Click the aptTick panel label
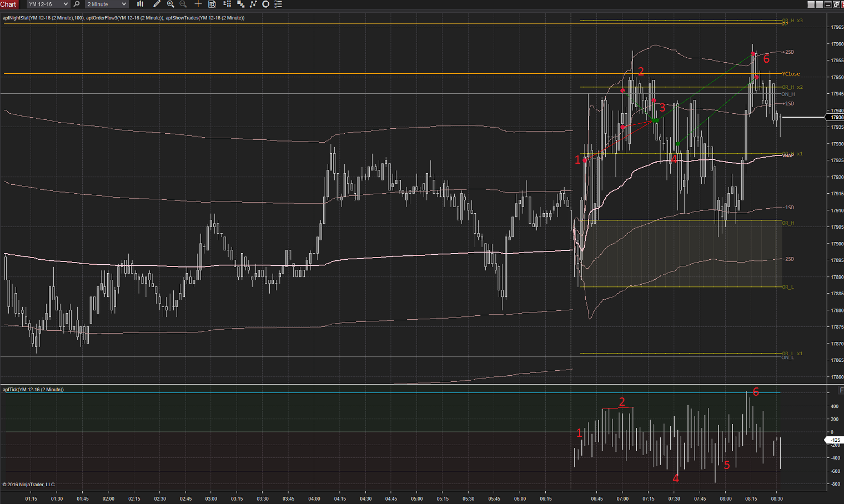The width and height of the screenshot is (844, 504). click(33, 390)
